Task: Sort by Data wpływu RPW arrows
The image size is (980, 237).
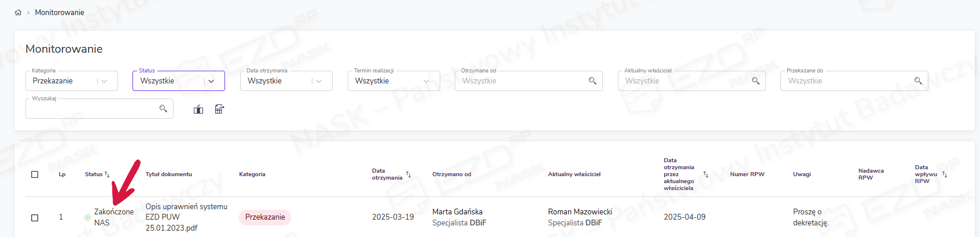Action: [945, 174]
